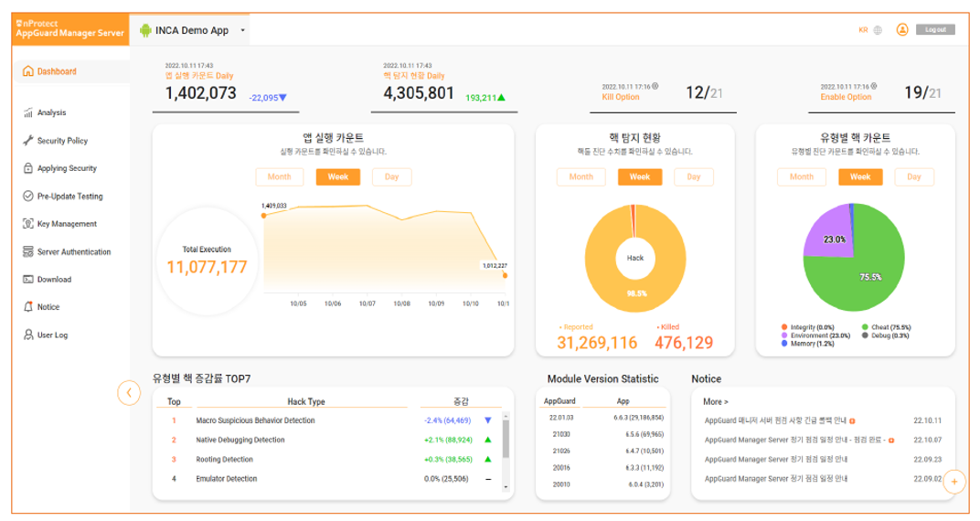Open the user profile icon near Log out
The width and height of the screenshot is (980, 521).
click(x=902, y=29)
